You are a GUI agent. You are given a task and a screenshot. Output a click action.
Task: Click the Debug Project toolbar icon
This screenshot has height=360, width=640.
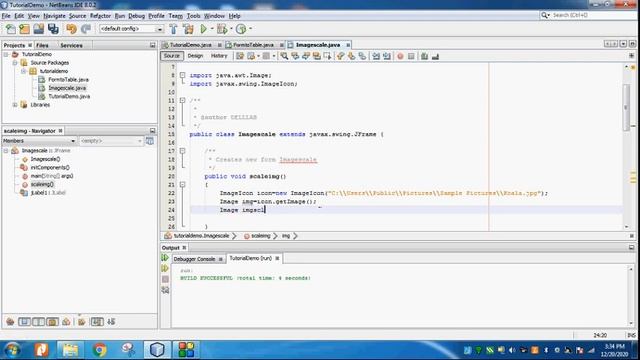[x=222, y=29]
